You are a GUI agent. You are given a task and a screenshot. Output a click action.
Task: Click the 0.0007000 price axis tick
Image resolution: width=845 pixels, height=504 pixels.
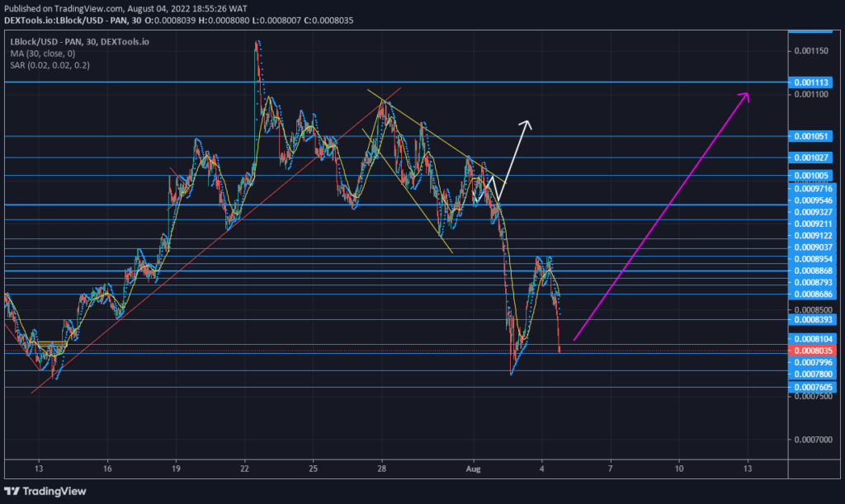point(813,440)
